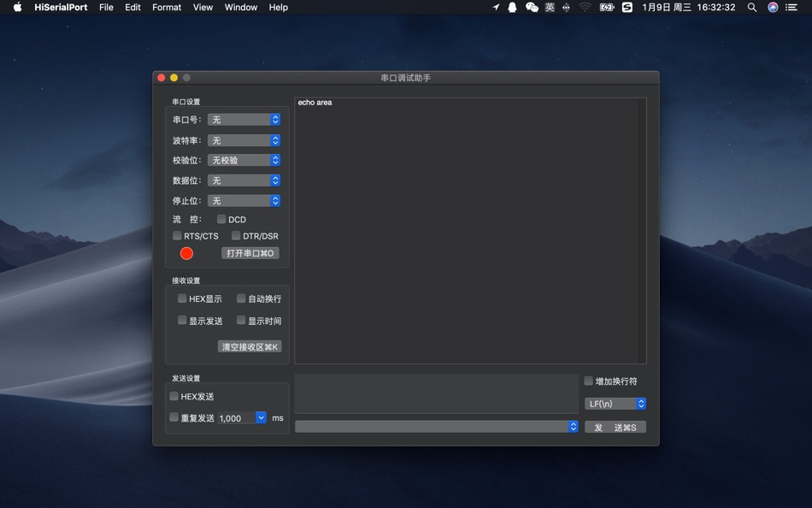Image resolution: width=812 pixels, height=508 pixels.
Task: Click the Wi-Fi status icon
Action: [585, 7]
